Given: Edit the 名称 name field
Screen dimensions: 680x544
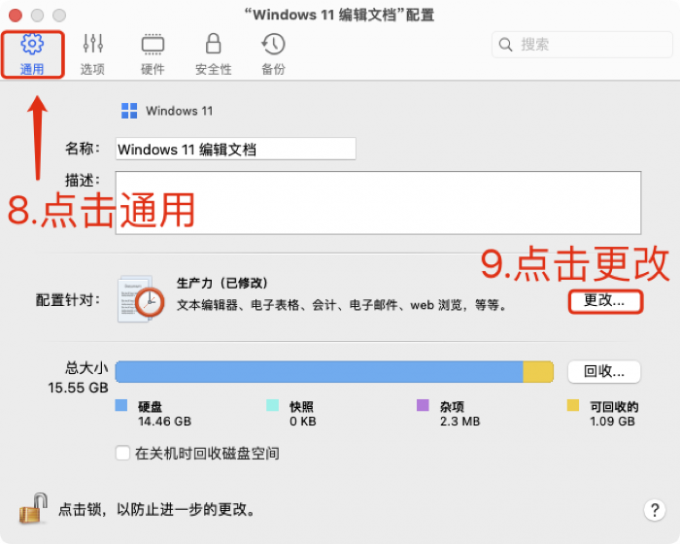Looking at the screenshot, I should coord(235,149).
